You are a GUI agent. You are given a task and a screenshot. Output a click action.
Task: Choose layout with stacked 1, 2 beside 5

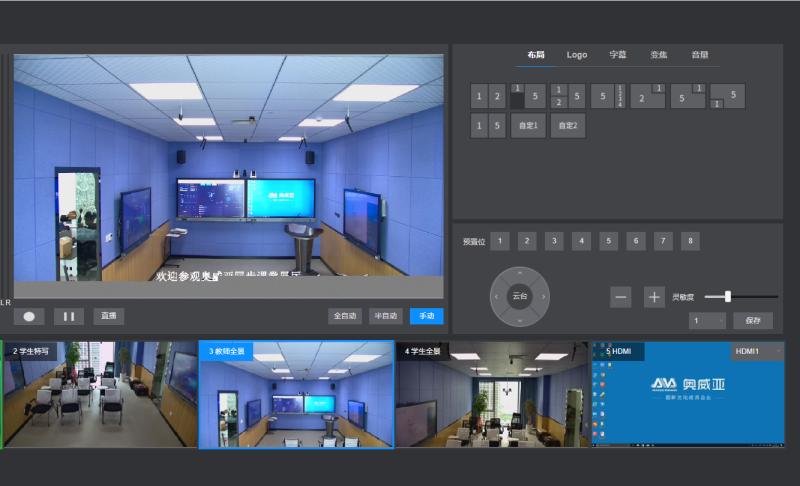pyautogui.click(x=568, y=96)
